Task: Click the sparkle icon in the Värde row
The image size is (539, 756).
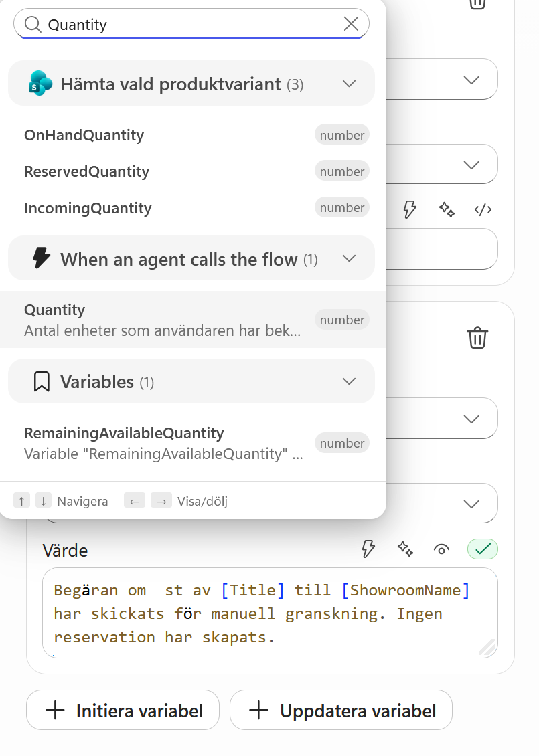Action: pyautogui.click(x=405, y=549)
